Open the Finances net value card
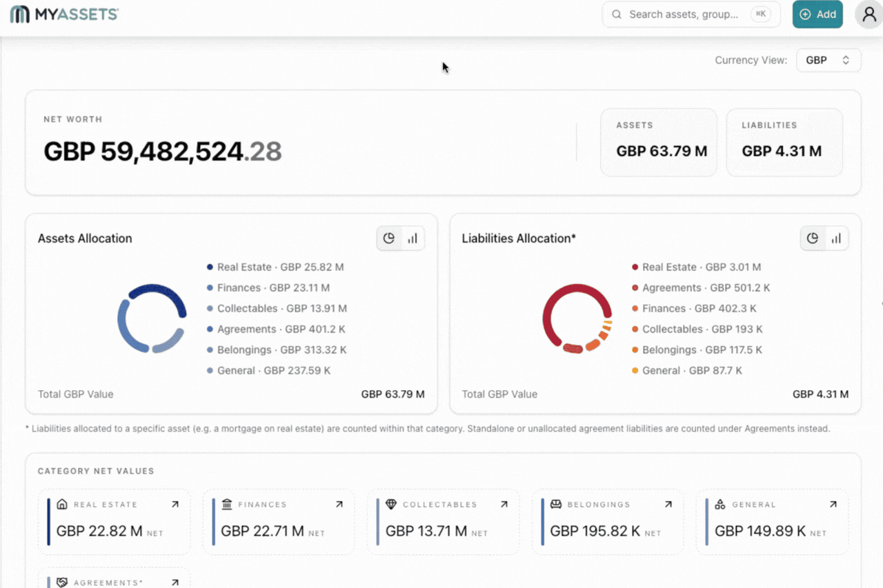This screenshot has width=883, height=588. tap(279, 522)
